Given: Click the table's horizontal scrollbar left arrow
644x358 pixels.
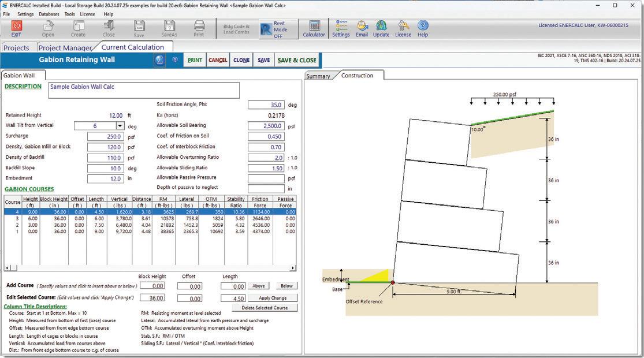Looking at the screenshot, I should (7, 268).
